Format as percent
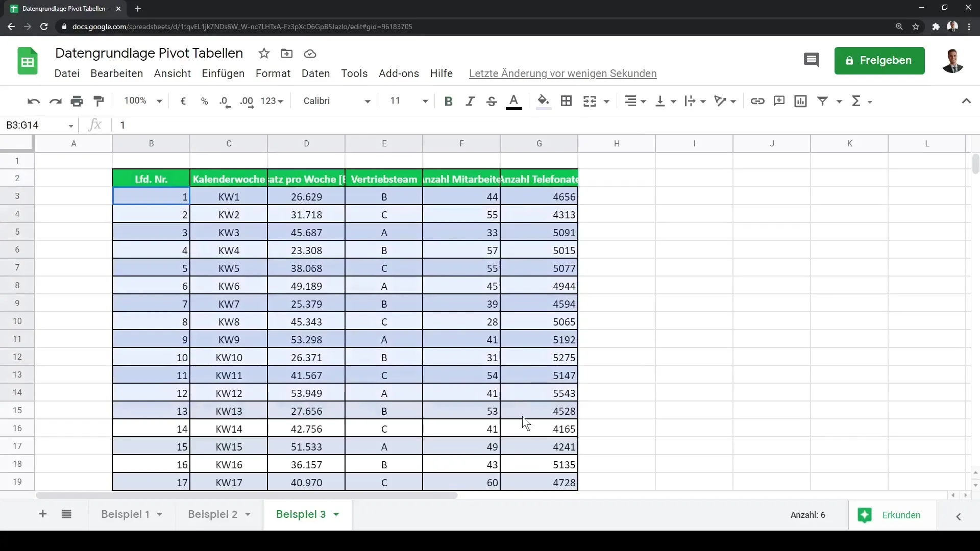The image size is (980, 551). pos(205,101)
